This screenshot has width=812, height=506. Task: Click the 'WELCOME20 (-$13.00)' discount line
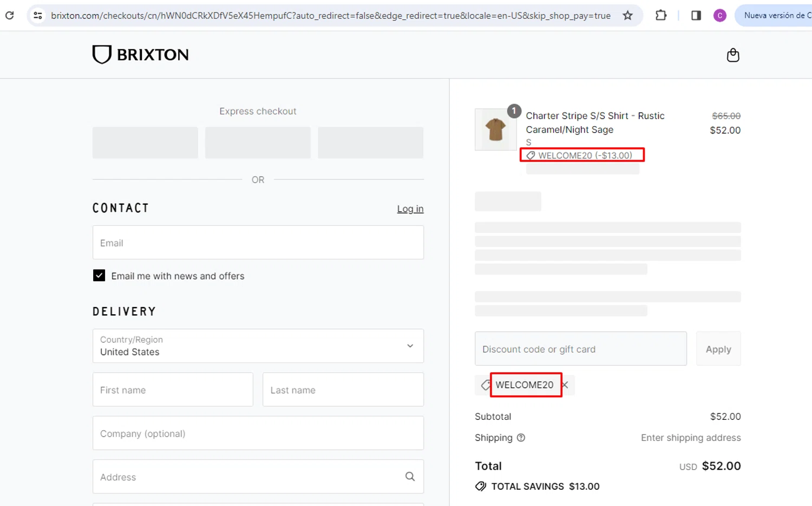tap(579, 155)
